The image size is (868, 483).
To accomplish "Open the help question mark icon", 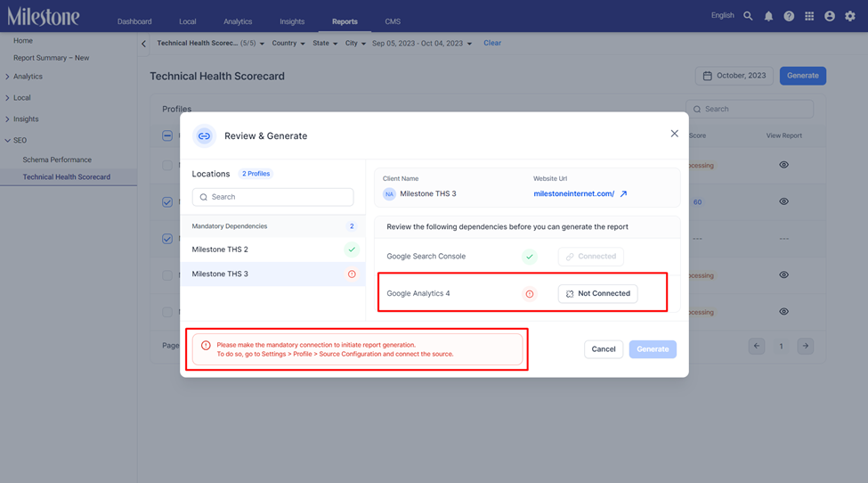I will click(789, 16).
